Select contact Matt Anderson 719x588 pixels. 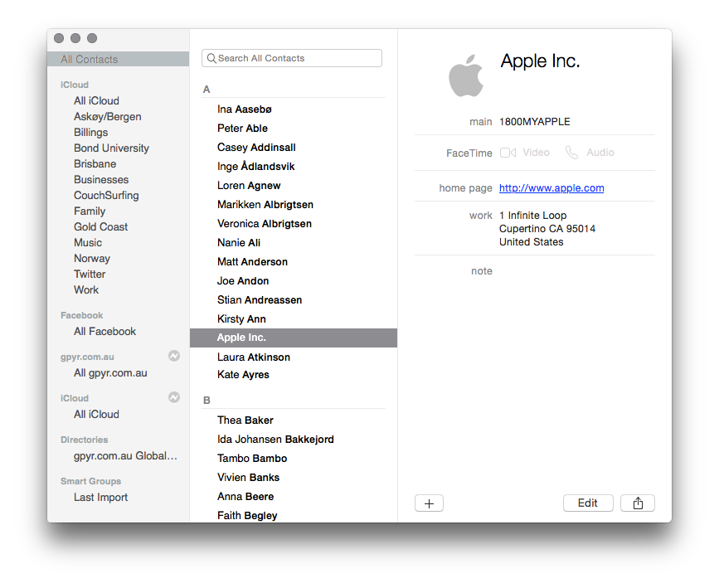click(252, 262)
